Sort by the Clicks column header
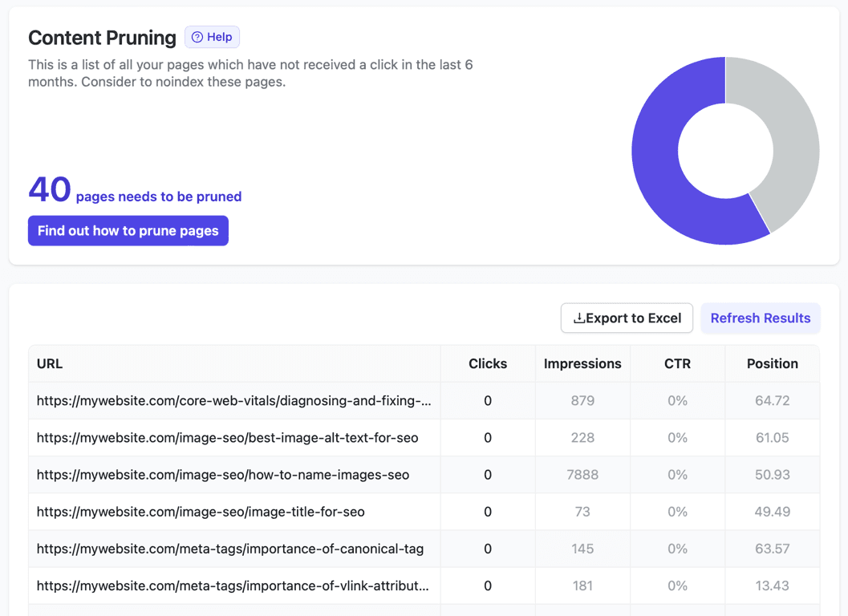This screenshot has height=616, width=848. 488,364
